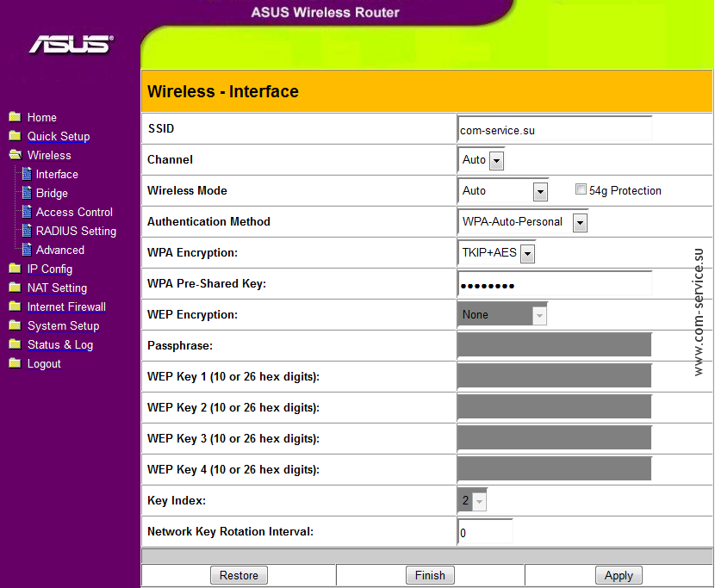
Task: Click the "Network Key Rotation Interval:" label
Action: pos(230,532)
